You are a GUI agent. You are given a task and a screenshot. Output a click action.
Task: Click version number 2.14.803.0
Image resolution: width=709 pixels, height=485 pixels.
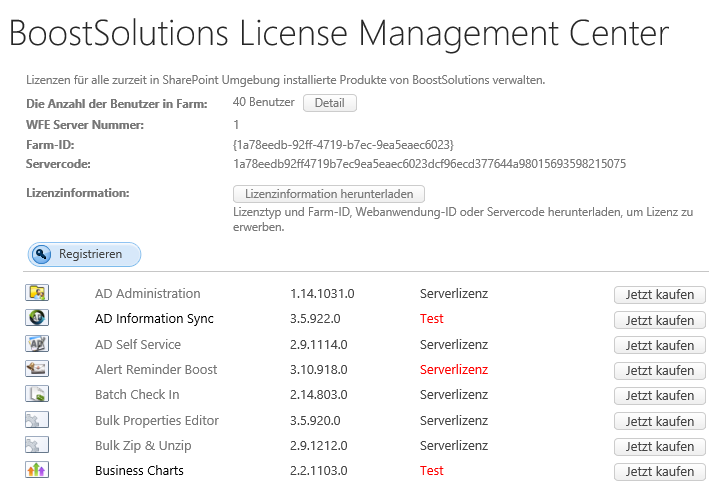coord(319,395)
